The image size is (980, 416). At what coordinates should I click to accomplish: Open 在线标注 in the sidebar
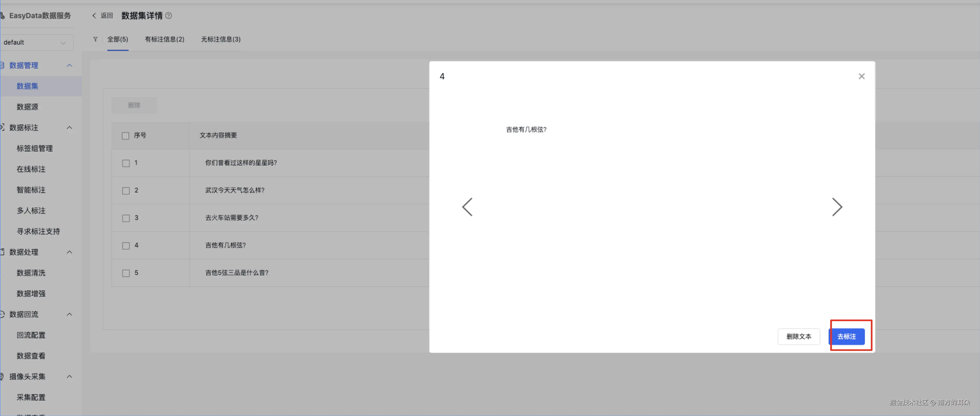coord(31,169)
